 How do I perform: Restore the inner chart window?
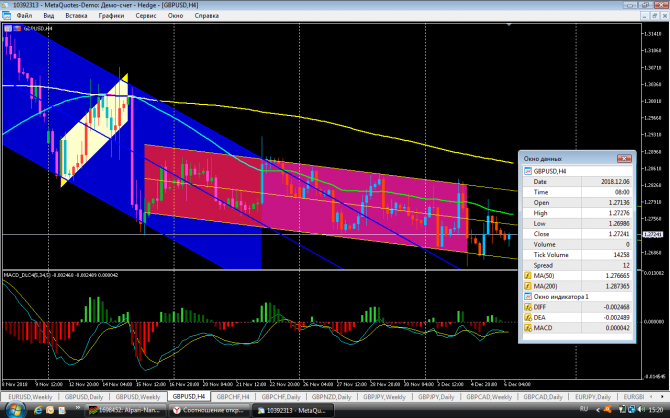tap(655, 16)
